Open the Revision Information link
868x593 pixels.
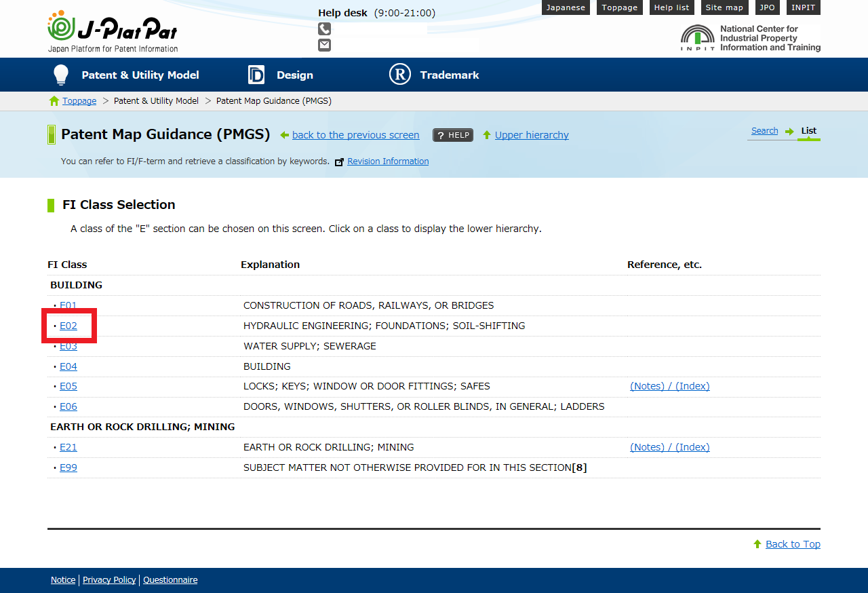388,161
